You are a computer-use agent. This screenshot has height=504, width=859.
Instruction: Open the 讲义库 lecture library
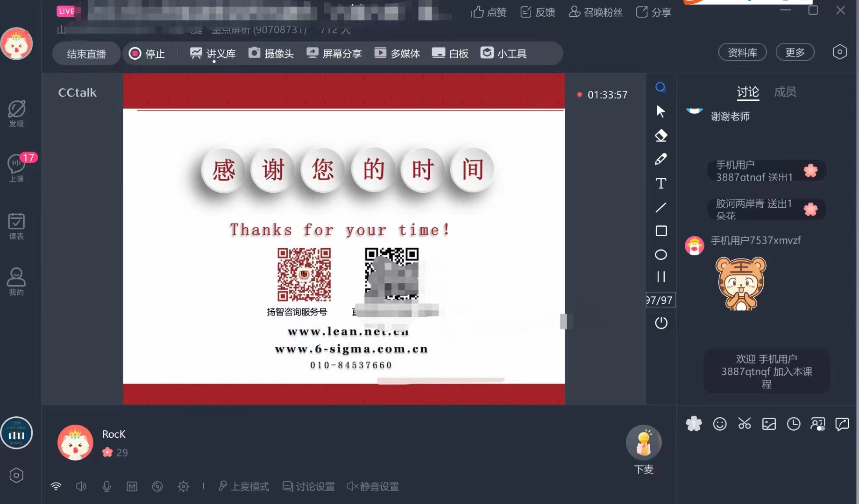click(213, 54)
